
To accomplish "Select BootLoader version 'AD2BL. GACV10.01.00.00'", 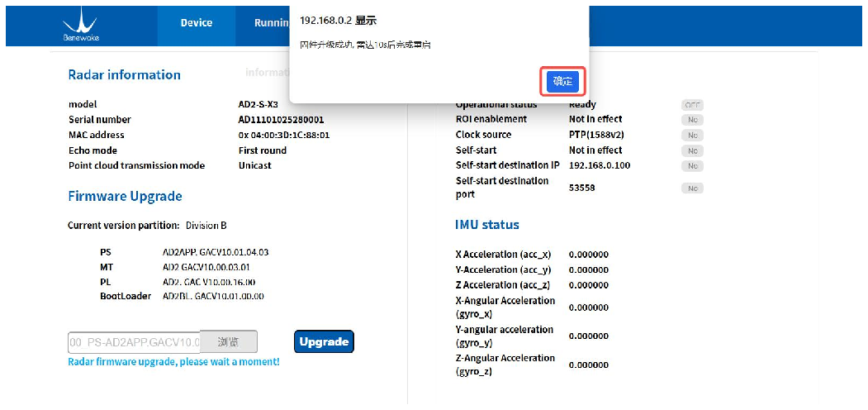I will pos(213,297).
